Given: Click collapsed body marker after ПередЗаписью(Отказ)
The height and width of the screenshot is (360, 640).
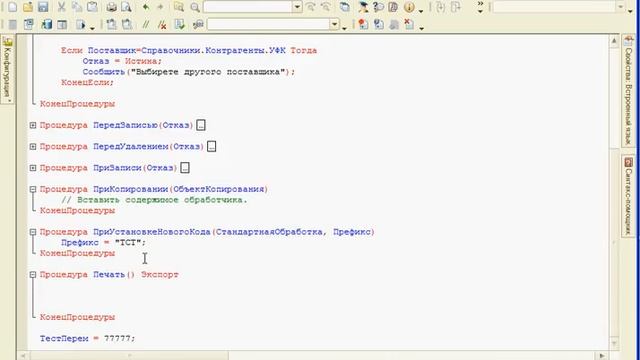Looking at the screenshot, I should coord(201,125).
